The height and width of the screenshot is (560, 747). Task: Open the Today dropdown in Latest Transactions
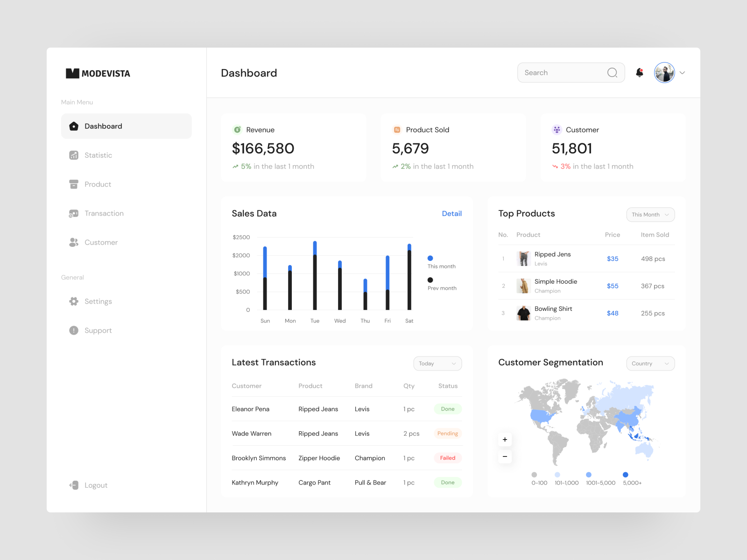click(437, 363)
